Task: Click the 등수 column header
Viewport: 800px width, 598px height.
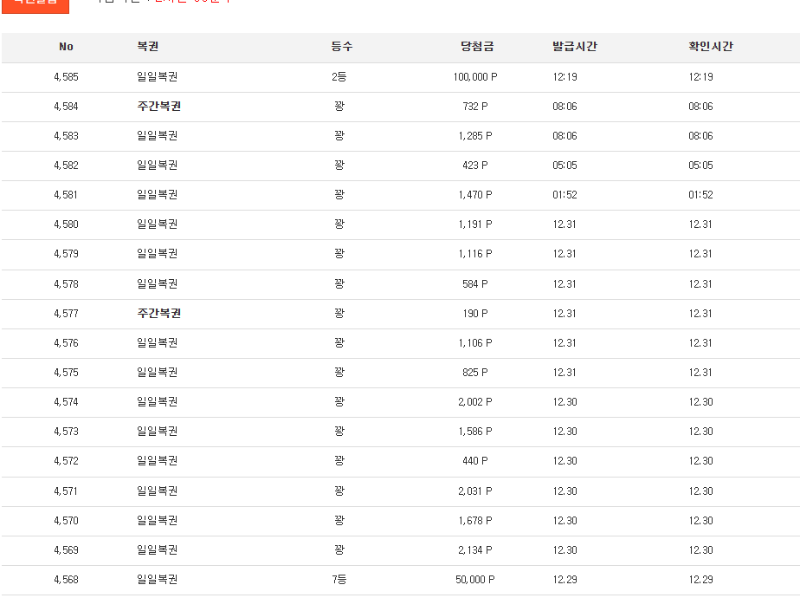Action: tap(341, 47)
